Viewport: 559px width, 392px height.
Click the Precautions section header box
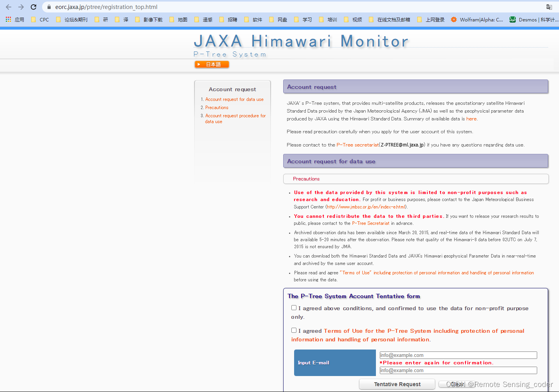[x=416, y=179]
